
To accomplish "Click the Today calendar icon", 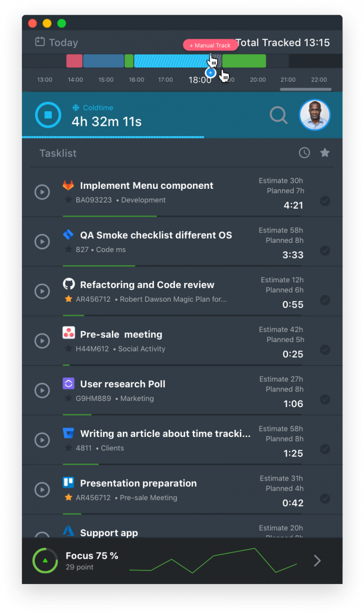I will pos(40,42).
